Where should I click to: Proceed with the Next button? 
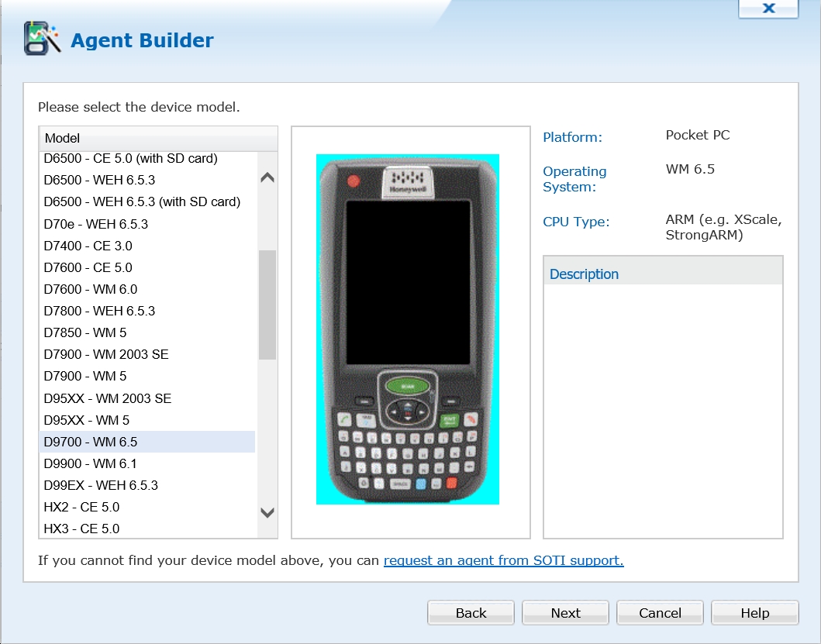coord(565,613)
